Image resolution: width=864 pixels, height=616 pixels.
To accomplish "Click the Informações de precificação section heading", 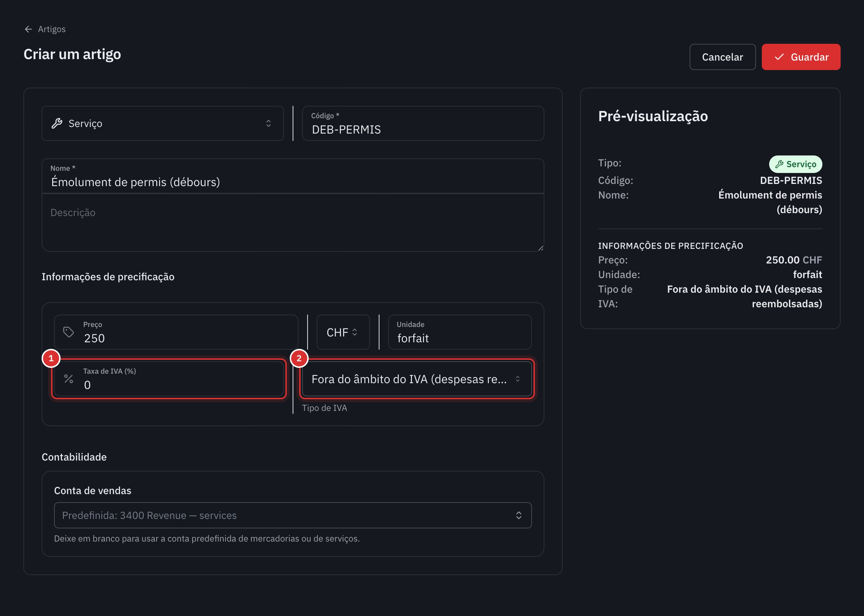I will tap(108, 277).
